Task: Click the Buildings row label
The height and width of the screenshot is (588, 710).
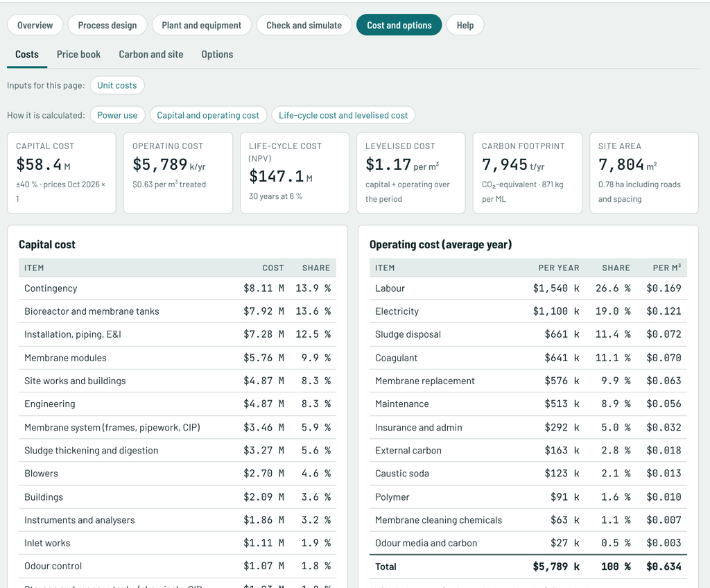Action: [x=44, y=497]
